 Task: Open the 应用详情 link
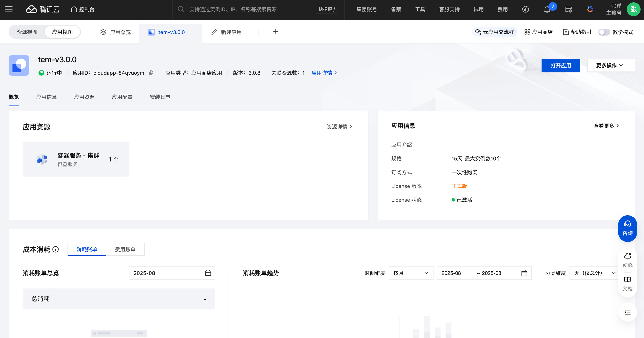click(324, 73)
